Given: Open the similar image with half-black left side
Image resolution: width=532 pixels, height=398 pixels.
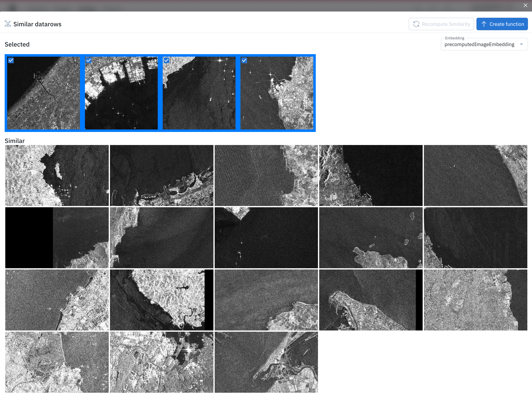Looking at the screenshot, I should [57, 238].
